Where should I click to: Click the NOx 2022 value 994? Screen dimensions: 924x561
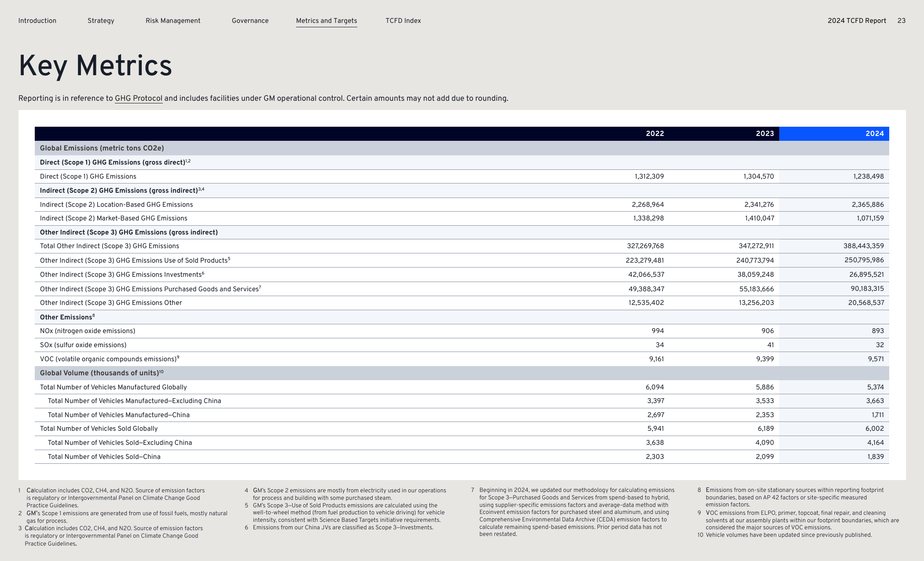click(658, 331)
